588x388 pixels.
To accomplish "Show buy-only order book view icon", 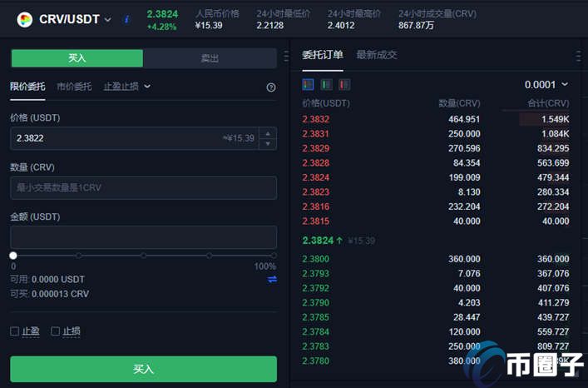I will 326,84.
